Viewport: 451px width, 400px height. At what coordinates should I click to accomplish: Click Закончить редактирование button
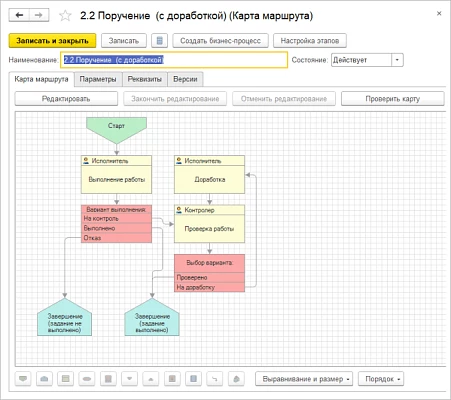click(x=175, y=99)
